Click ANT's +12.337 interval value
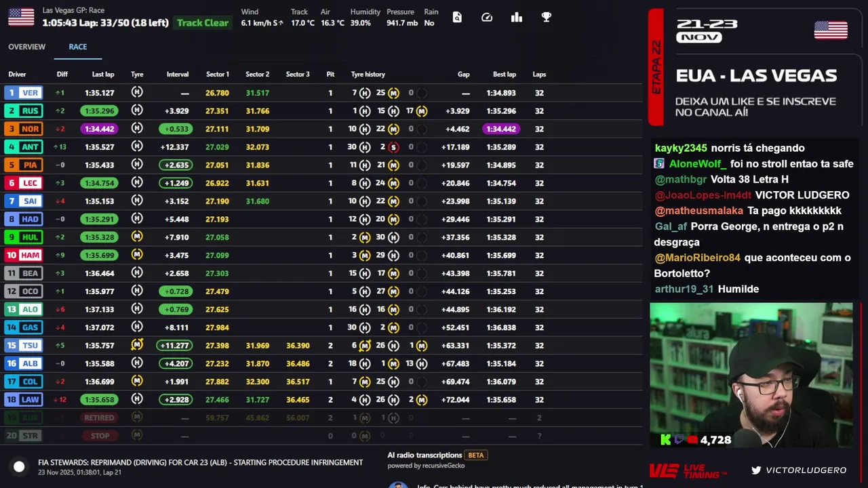Screen dimensions: 868x488 [174, 147]
